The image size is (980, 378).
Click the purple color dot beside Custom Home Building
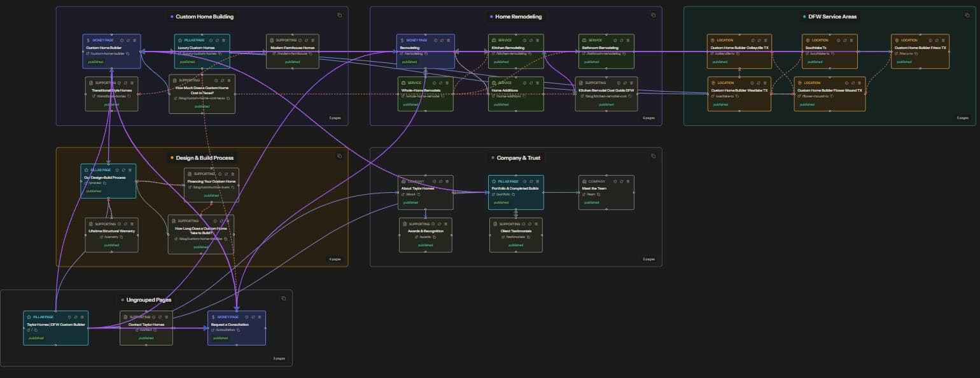pos(172,17)
